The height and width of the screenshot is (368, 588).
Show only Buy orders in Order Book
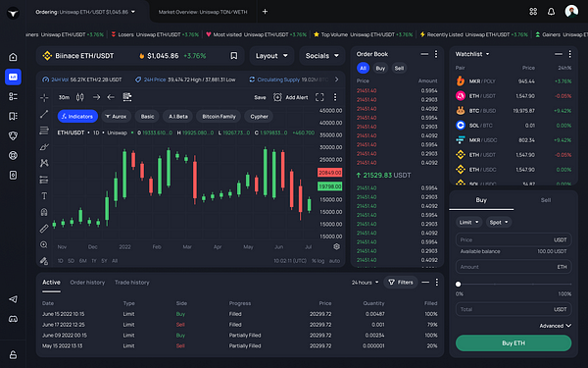(380, 69)
